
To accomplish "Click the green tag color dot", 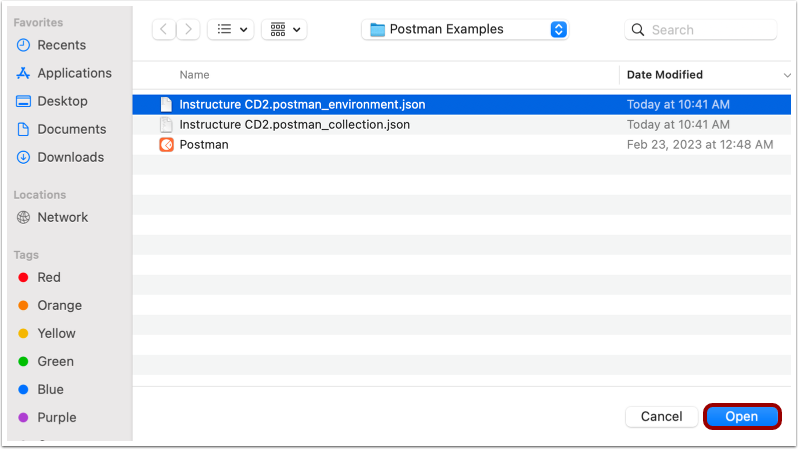I will tap(23, 361).
